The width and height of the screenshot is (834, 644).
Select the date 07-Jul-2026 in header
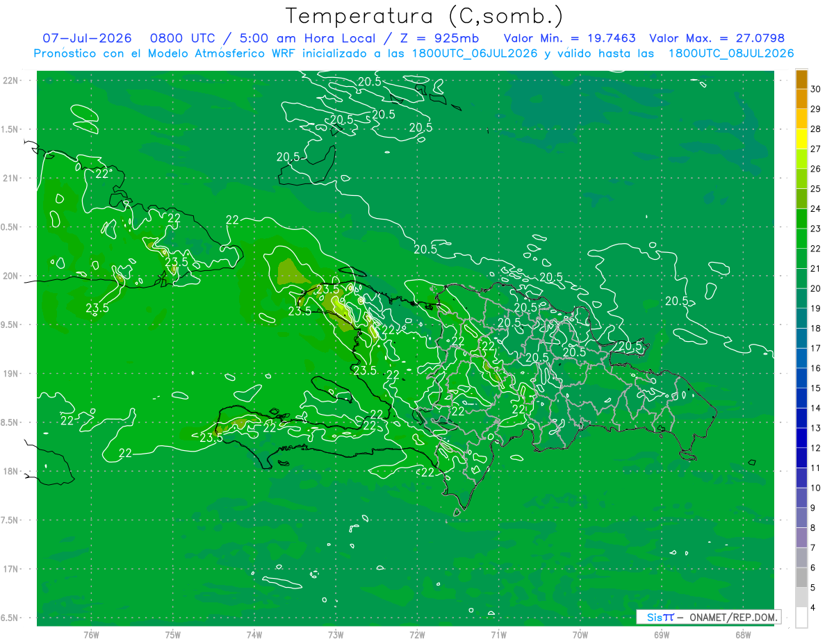87,38
